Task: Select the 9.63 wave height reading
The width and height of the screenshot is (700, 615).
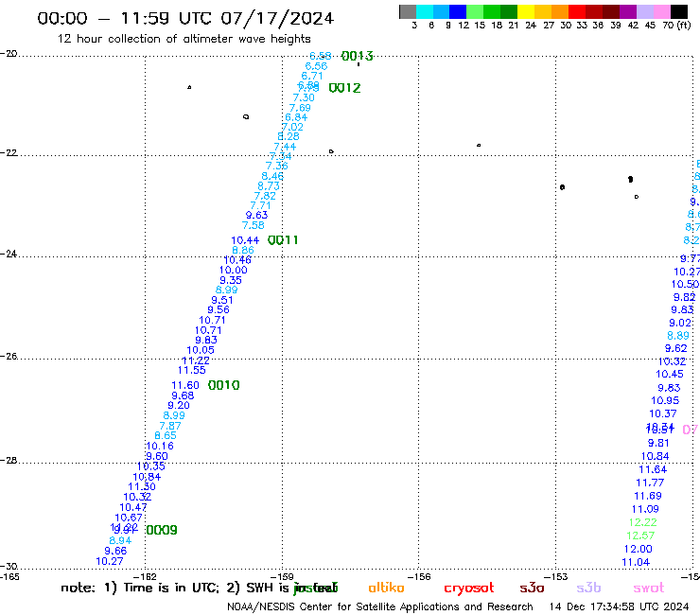Action: click(256, 216)
